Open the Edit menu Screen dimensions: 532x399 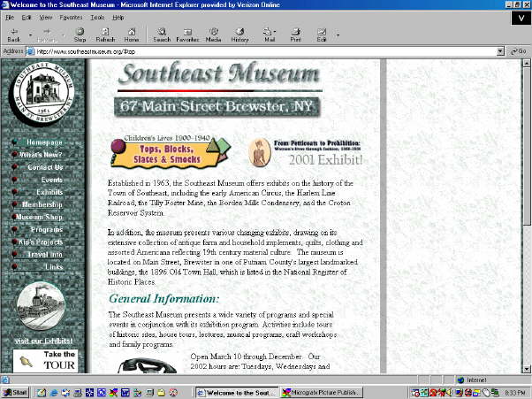(27, 18)
